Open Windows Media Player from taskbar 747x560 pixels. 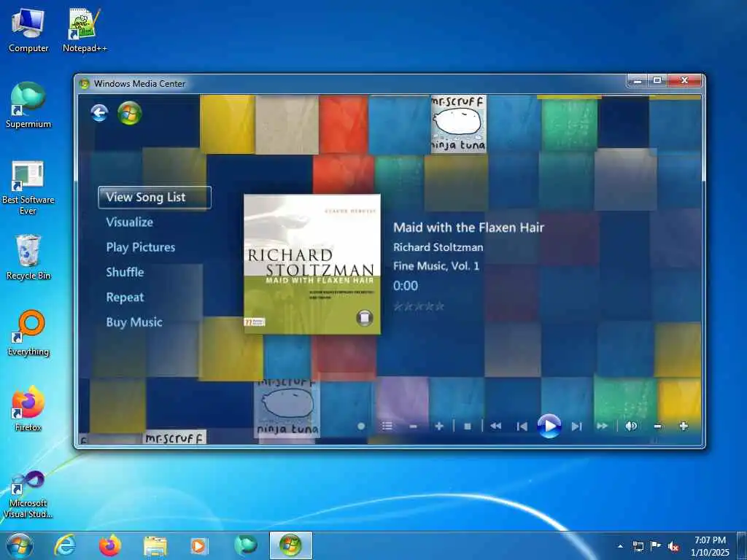click(x=199, y=546)
